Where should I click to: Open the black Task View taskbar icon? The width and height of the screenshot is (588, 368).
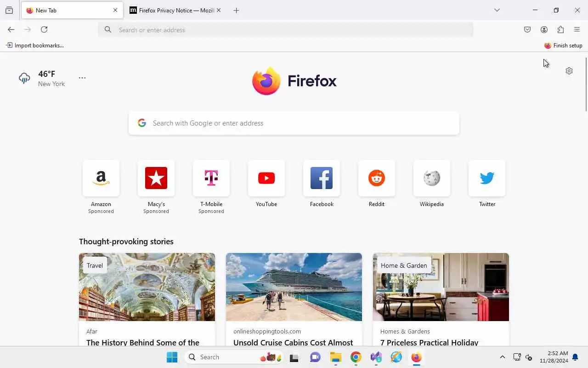click(x=294, y=357)
